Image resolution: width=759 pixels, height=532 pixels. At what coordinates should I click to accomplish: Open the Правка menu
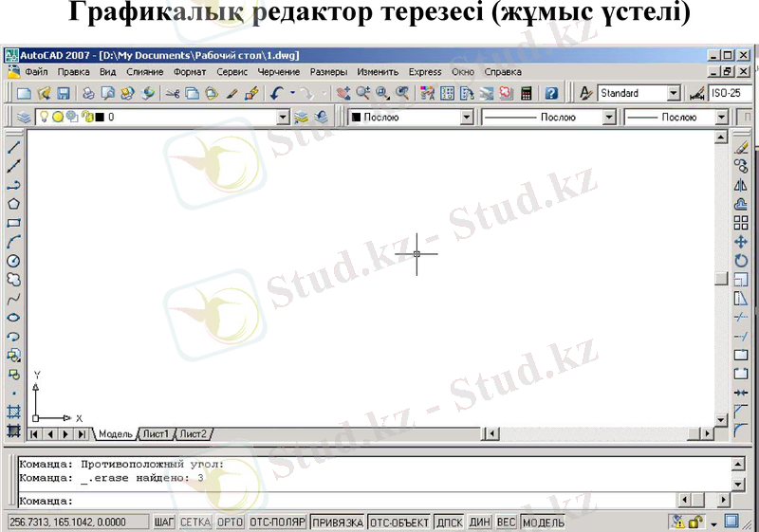pos(74,72)
